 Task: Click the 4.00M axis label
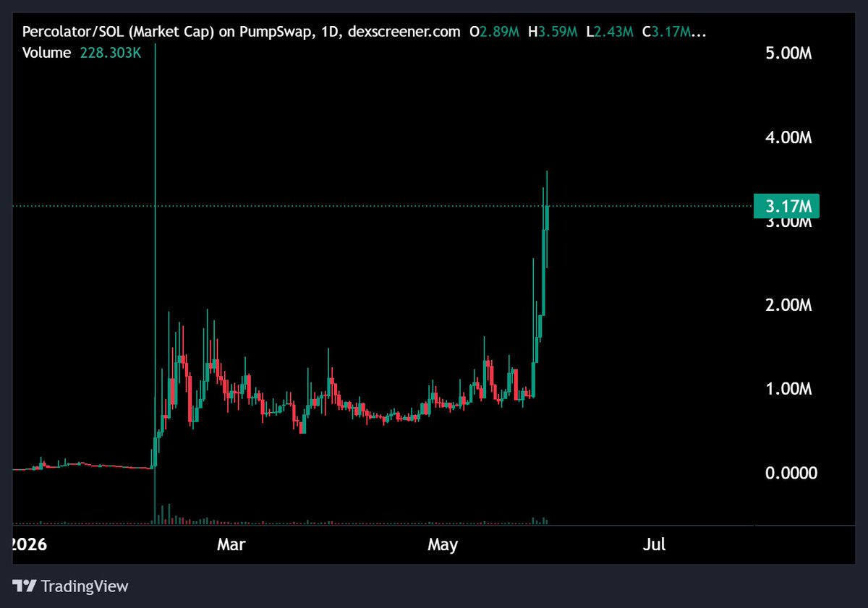(x=789, y=137)
